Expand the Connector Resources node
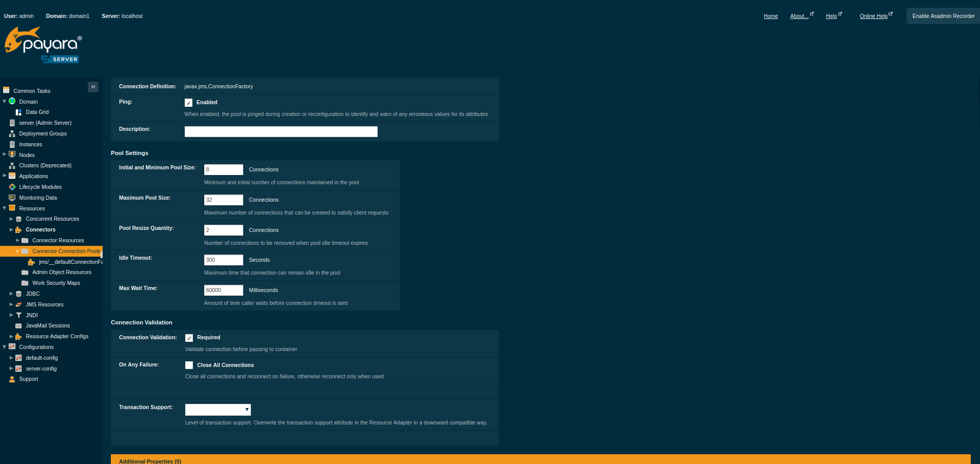The width and height of the screenshot is (980, 464). tap(18, 240)
